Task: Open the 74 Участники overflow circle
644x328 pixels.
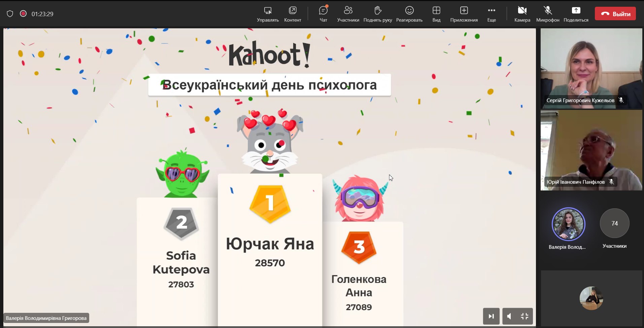Action: point(614,223)
